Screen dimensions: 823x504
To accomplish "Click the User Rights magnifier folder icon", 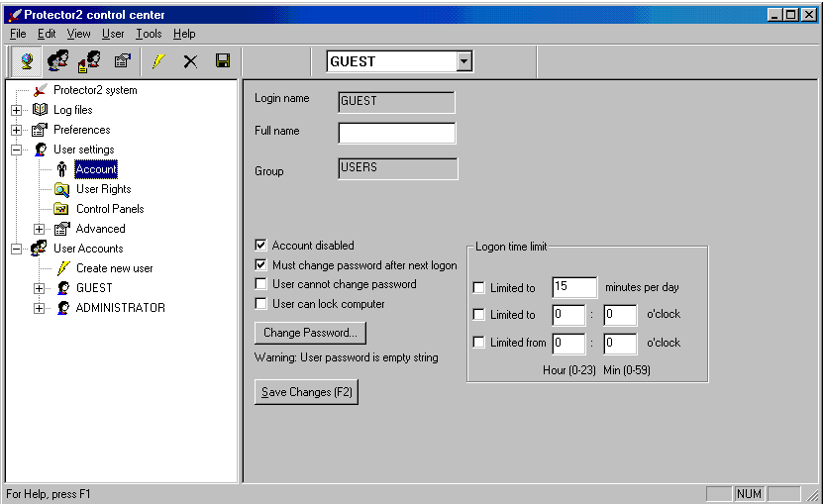I will pyautogui.click(x=62, y=189).
